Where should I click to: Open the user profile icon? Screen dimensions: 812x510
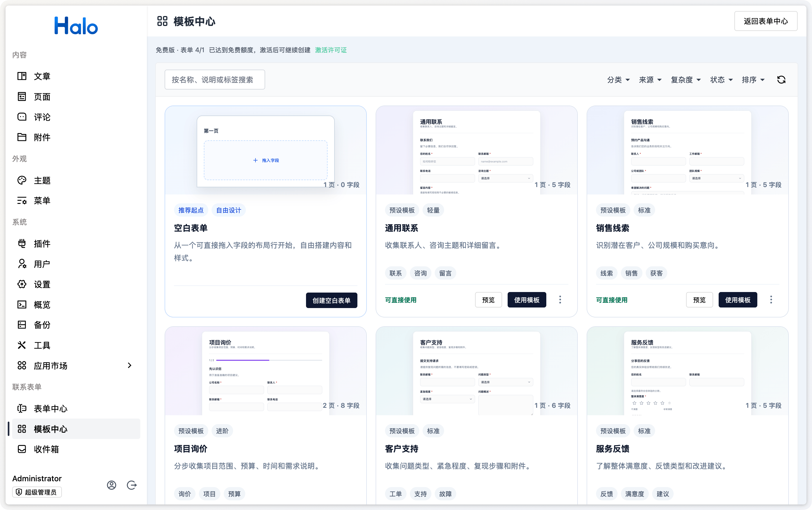tap(112, 485)
